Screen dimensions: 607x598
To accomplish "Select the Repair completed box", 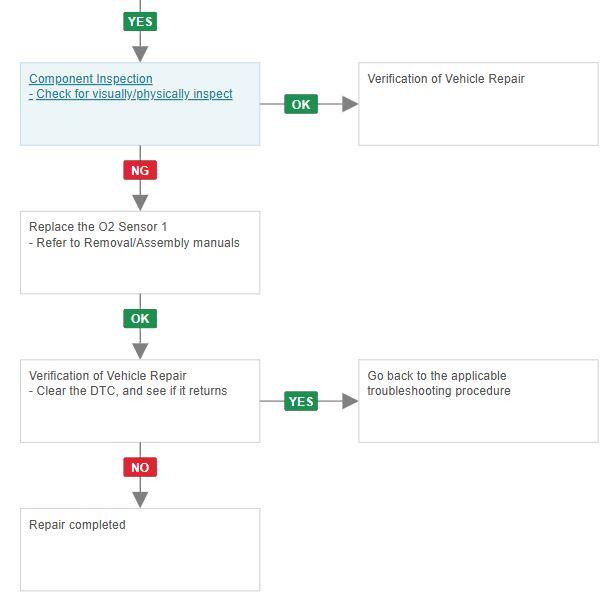I will [x=140, y=549].
